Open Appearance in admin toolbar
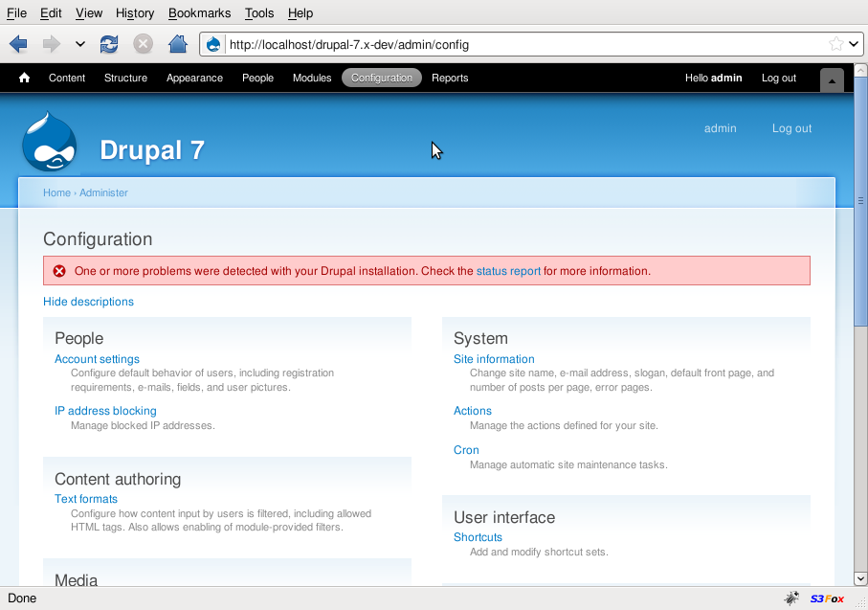The height and width of the screenshot is (610, 868). (x=194, y=79)
